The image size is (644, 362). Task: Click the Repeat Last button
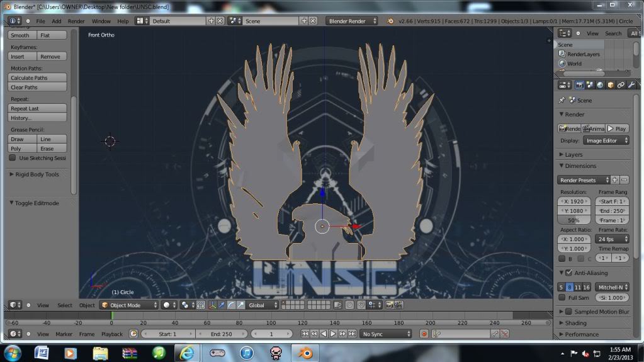click(x=37, y=108)
